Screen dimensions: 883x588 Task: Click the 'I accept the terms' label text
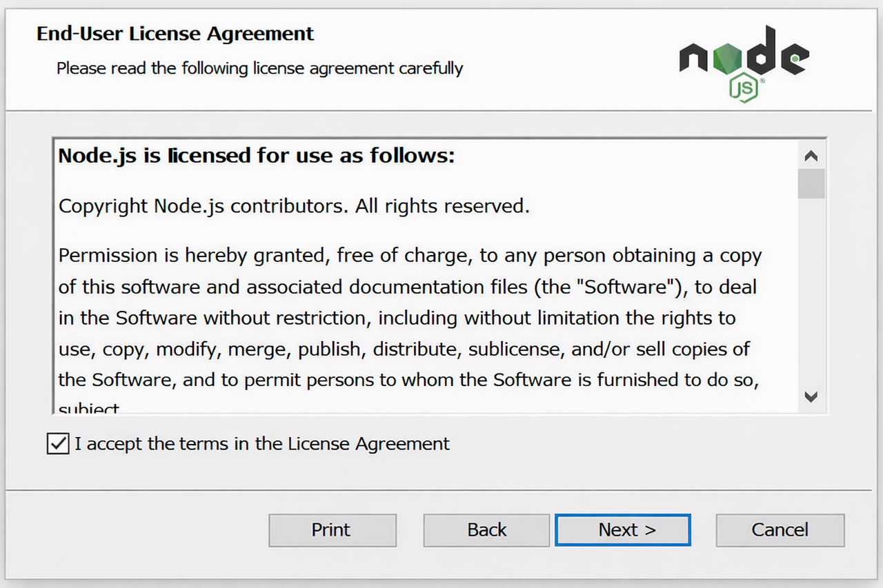point(262,444)
